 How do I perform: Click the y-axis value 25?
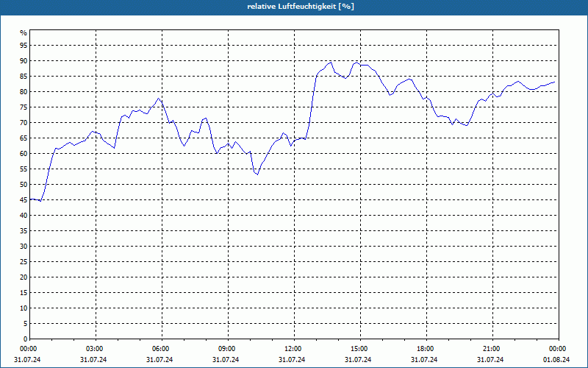pos(24,262)
